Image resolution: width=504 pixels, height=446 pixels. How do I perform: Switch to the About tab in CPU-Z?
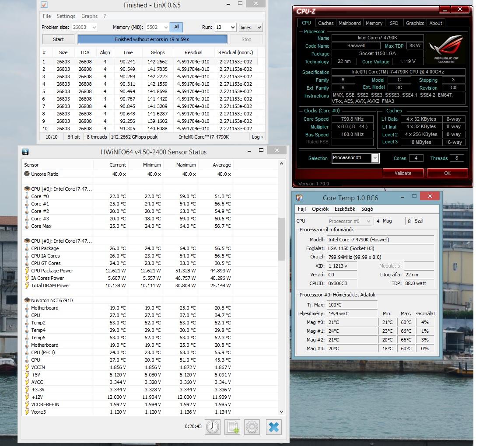436,23
